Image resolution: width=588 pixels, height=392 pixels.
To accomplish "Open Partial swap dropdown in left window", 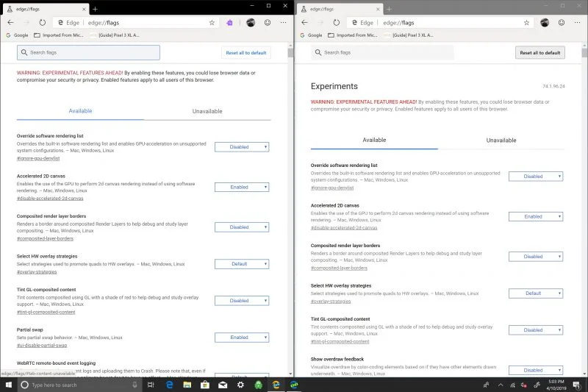I will coord(242,338).
